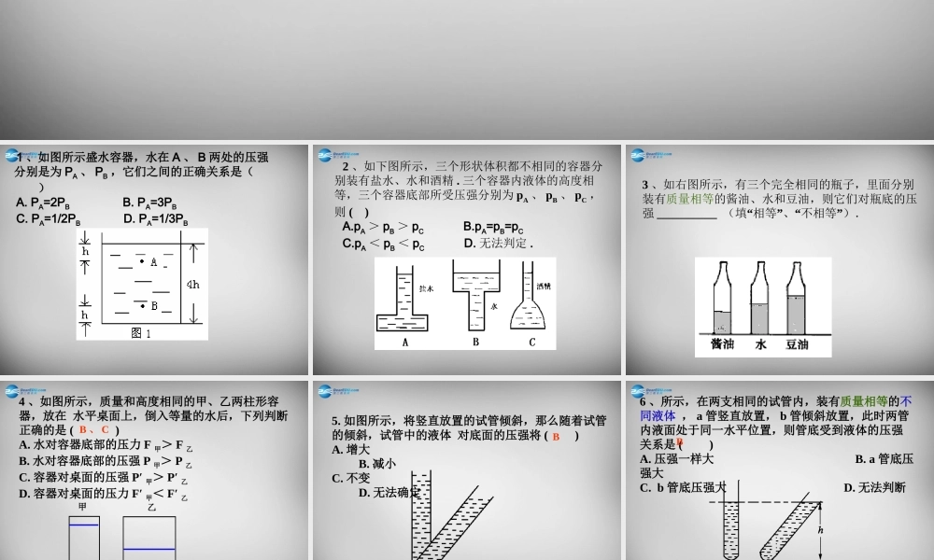This screenshot has height=560, width=934.
Task: Open the slide with question 1 on water container
Action: 154,259
